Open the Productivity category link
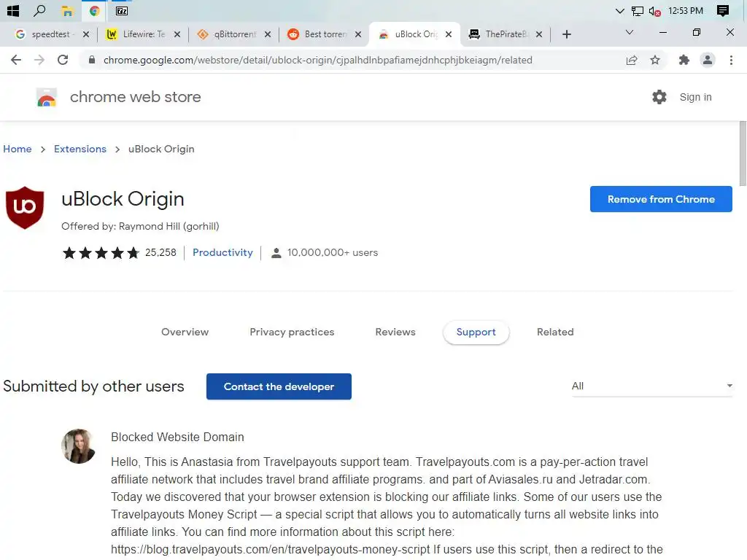 click(x=222, y=252)
